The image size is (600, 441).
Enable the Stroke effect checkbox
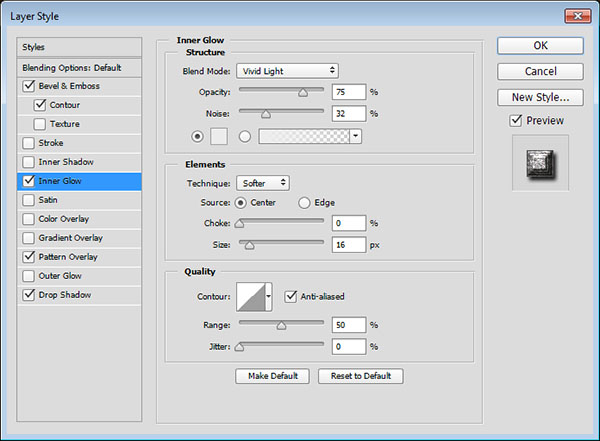pos(27,143)
